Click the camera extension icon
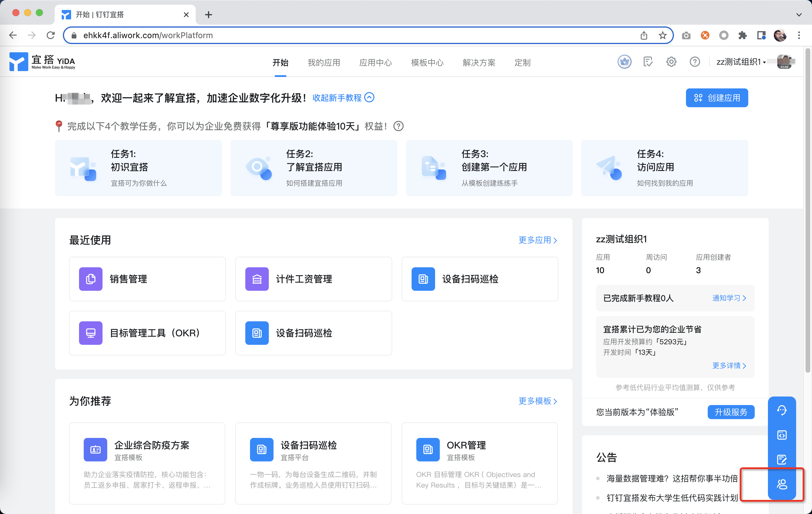This screenshot has width=812, height=514. point(686,35)
